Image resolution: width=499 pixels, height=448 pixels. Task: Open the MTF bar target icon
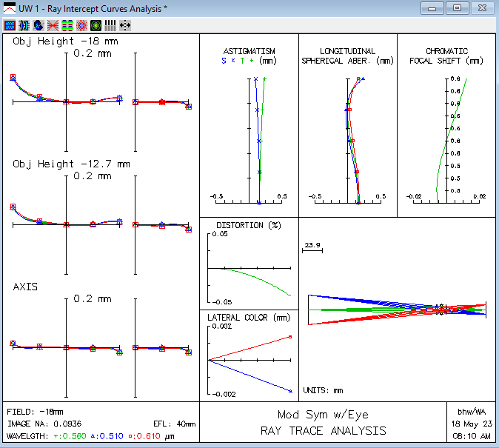click(110, 25)
